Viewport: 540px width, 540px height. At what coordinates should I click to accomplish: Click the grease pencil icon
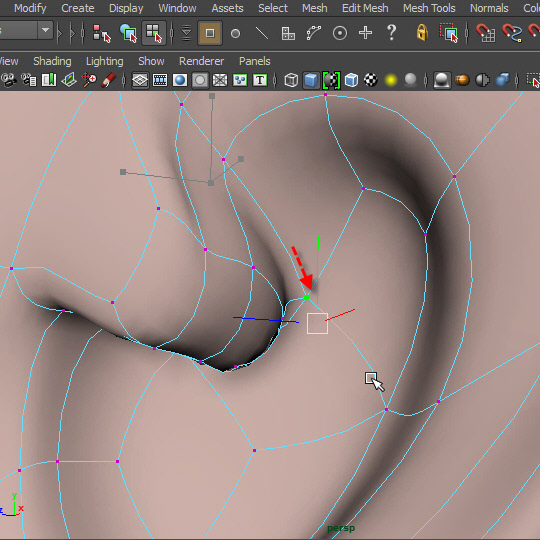tap(108, 80)
